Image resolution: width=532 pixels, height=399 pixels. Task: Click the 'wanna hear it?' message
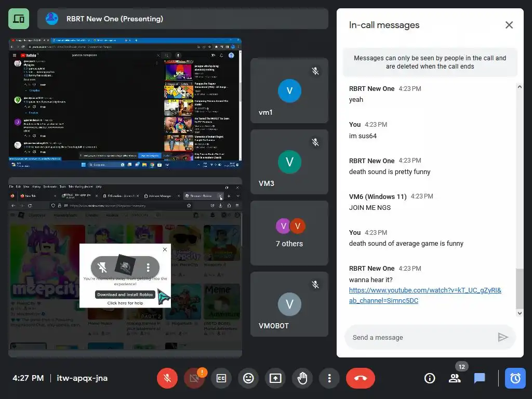(x=370, y=280)
